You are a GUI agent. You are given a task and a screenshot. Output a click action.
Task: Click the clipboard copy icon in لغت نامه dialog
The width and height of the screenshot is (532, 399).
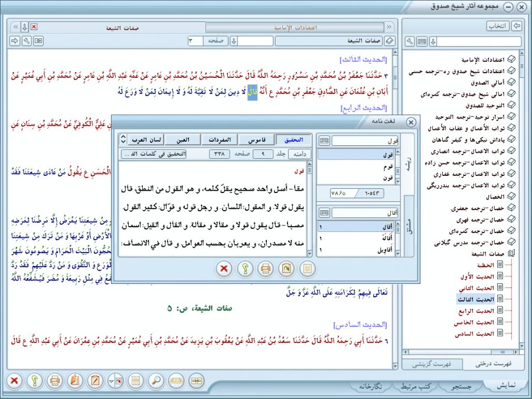point(286,269)
